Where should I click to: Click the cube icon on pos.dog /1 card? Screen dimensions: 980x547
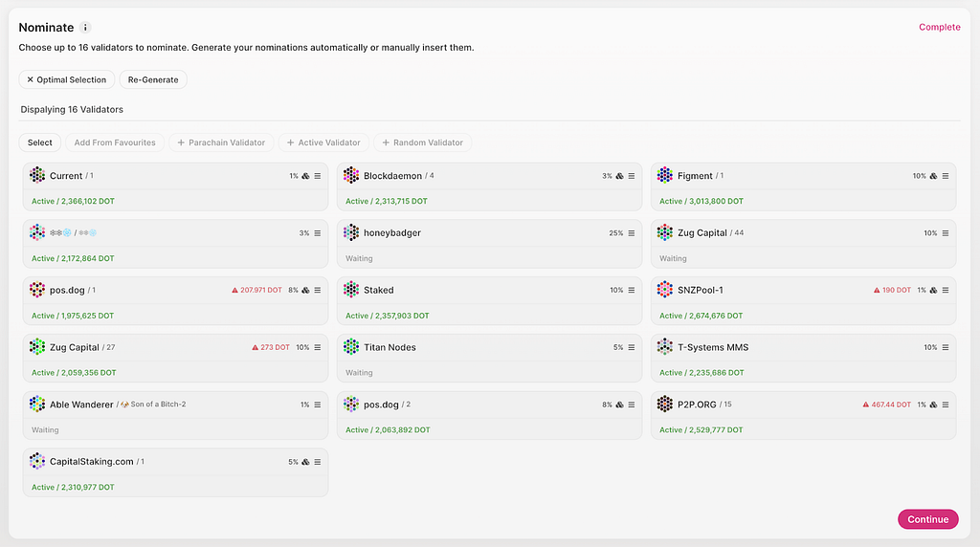click(x=305, y=291)
